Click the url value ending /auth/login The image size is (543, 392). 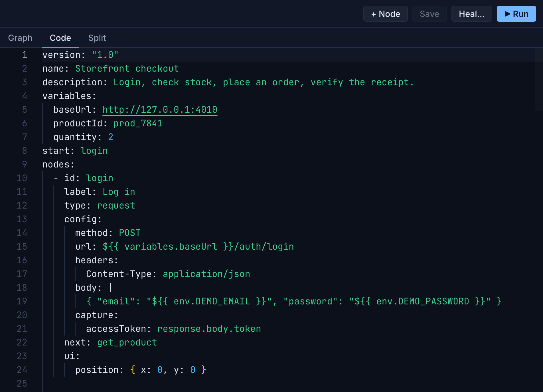click(198, 246)
